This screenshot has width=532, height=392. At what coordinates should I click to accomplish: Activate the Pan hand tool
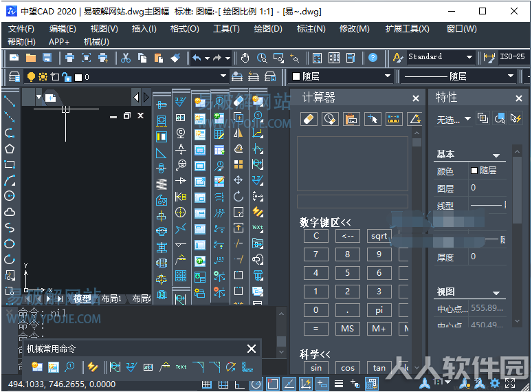(x=245, y=58)
